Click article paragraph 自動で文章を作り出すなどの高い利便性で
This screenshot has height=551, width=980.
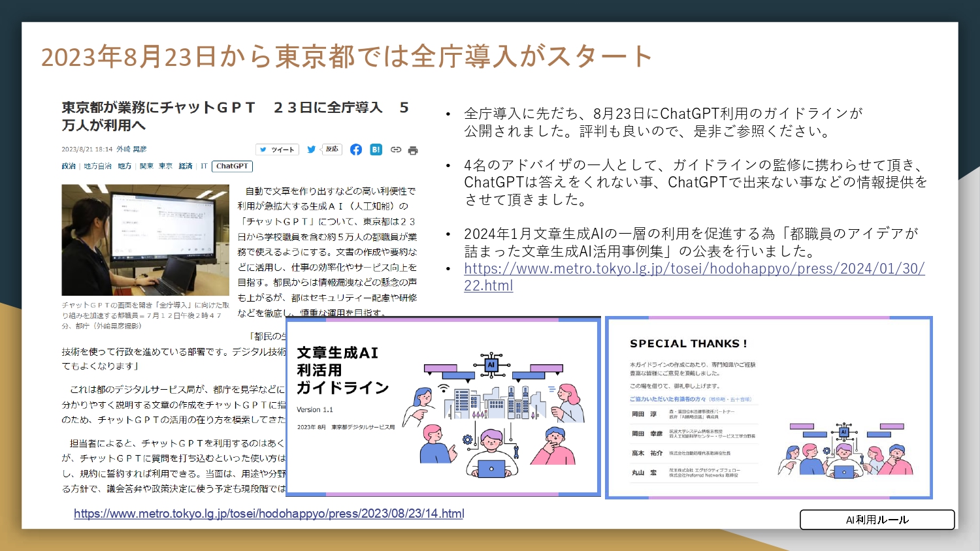(327, 252)
